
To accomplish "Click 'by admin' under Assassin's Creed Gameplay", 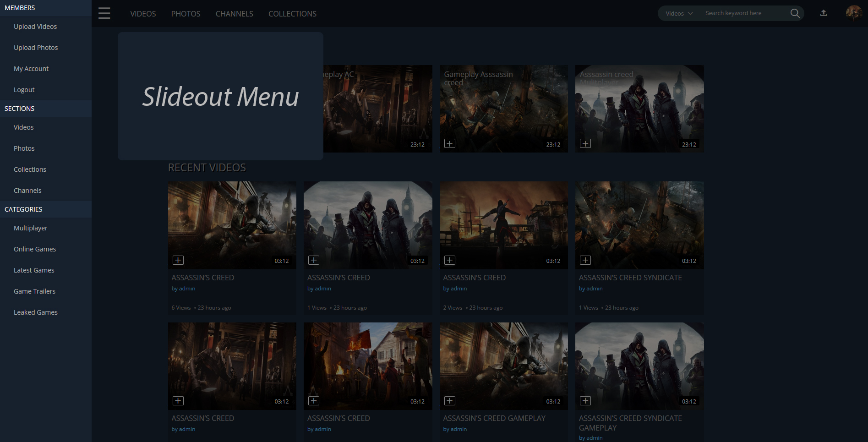I will (455, 429).
